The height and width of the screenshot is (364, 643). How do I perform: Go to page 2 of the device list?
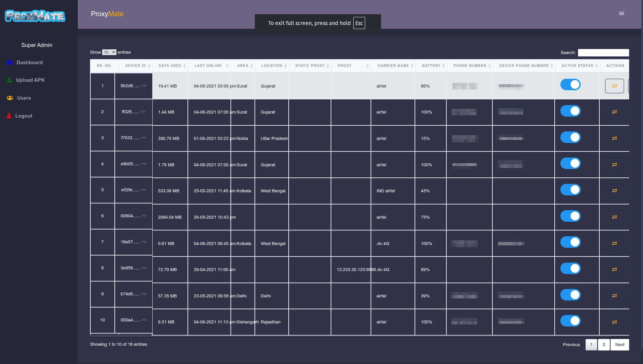pos(604,344)
